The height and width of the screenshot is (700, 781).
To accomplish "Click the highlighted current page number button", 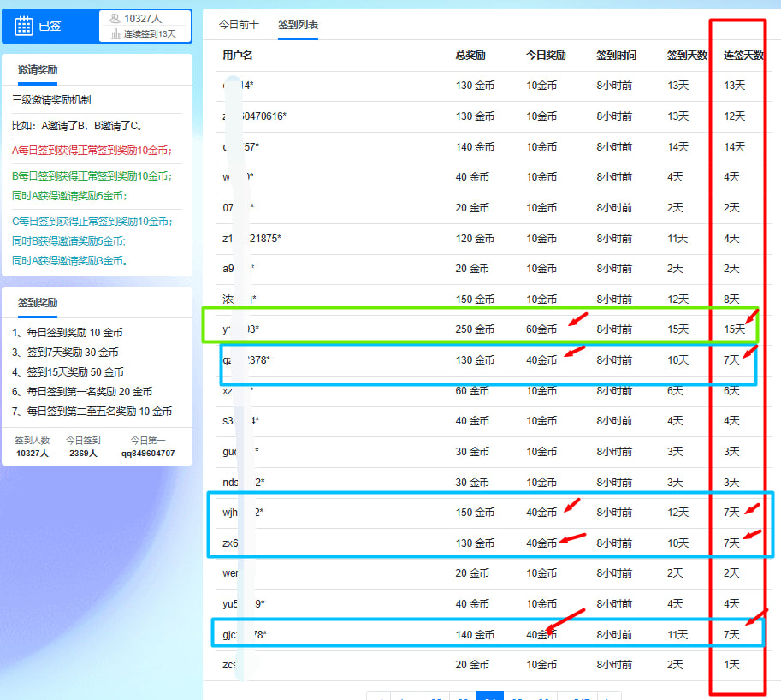I will [x=490, y=697].
